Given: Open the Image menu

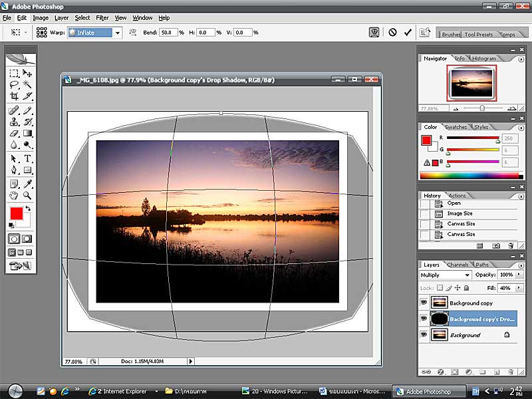Looking at the screenshot, I should 41,18.
